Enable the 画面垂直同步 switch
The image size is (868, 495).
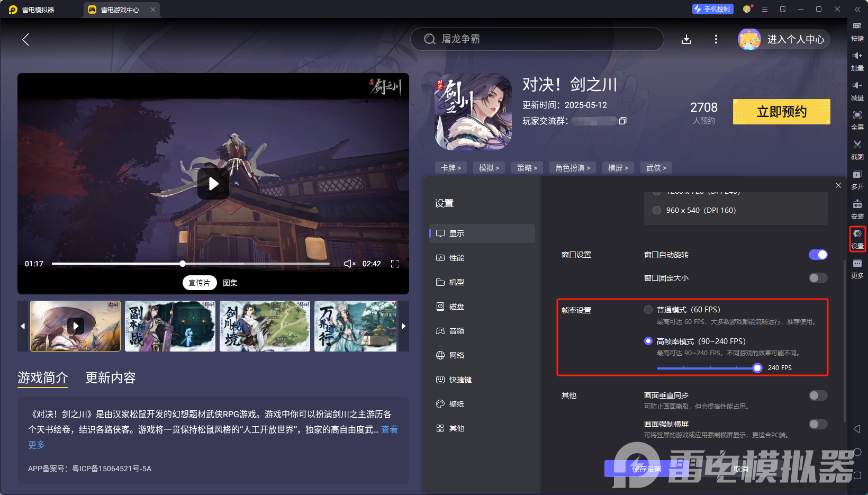[x=818, y=395]
